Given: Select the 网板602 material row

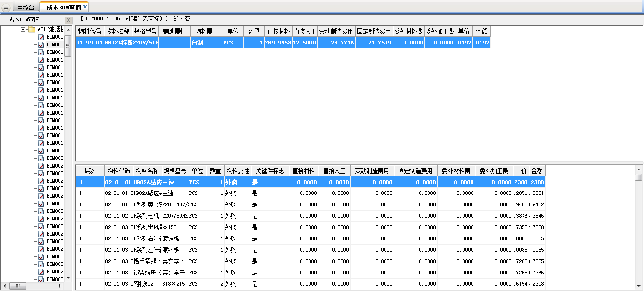Looking at the screenshot, I should coord(310,284).
